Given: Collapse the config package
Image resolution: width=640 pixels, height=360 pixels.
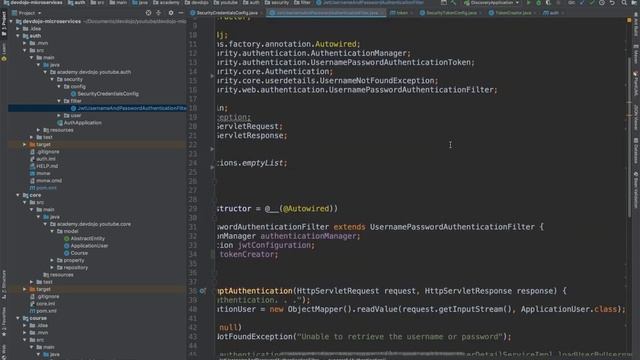Looking at the screenshot, I should click(x=59, y=87).
